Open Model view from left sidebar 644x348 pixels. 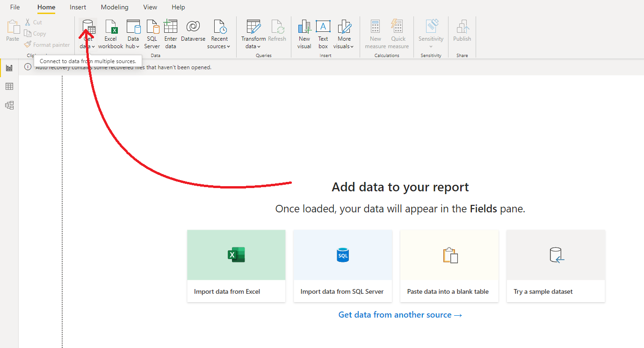[x=9, y=105]
